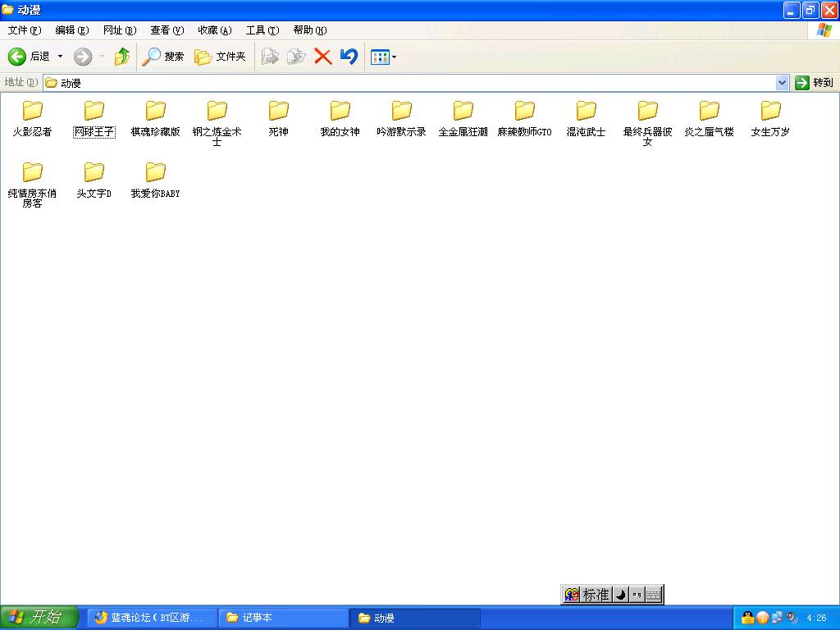Click the blue Undo arrow icon
840x630 pixels.
coord(349,57)
